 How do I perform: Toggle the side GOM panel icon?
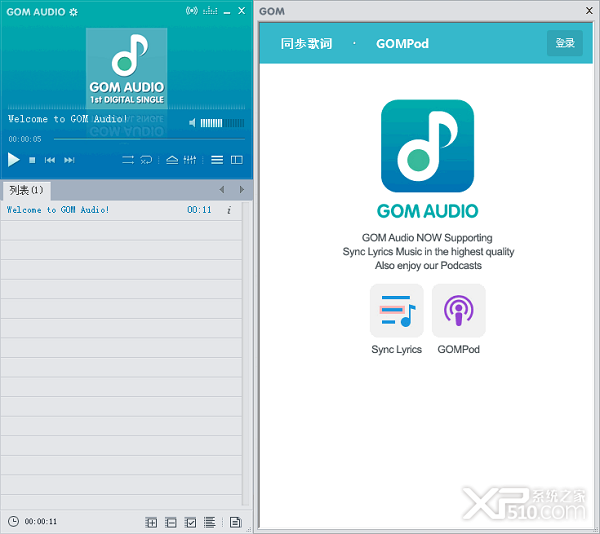point(237,160)
